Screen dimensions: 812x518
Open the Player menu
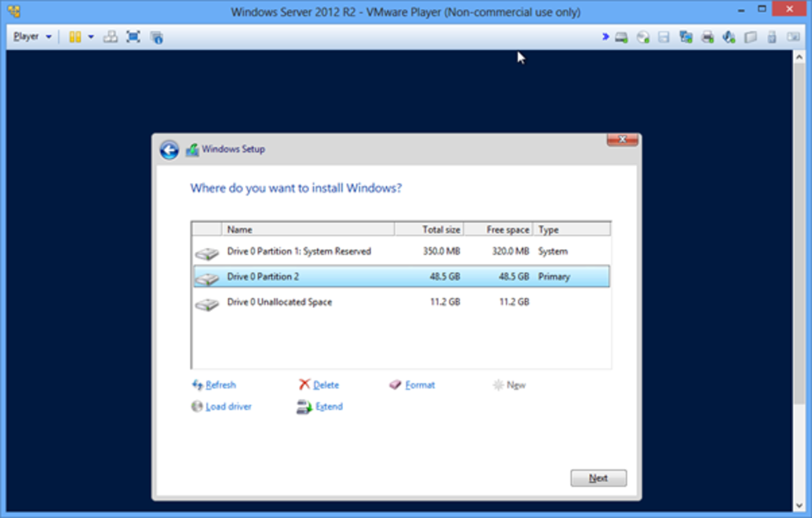click(26, 37)
